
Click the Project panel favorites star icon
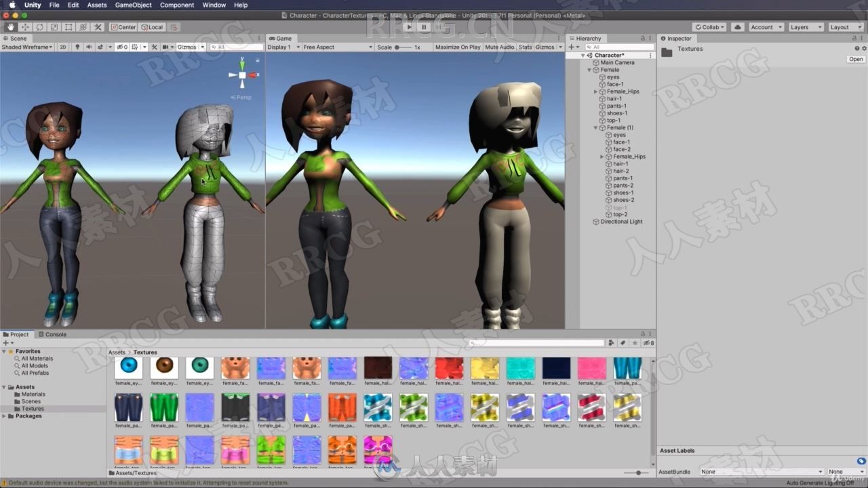point(635,343)
